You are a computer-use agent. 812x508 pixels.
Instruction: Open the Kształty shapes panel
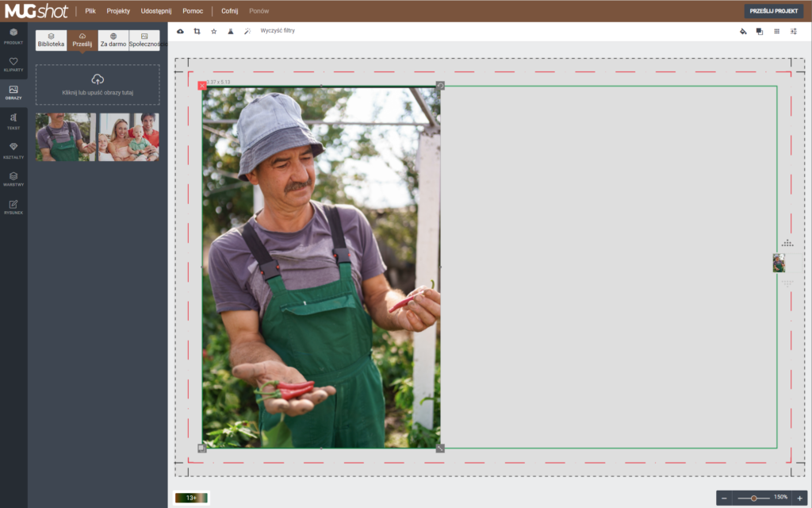[x=13, y=149]
